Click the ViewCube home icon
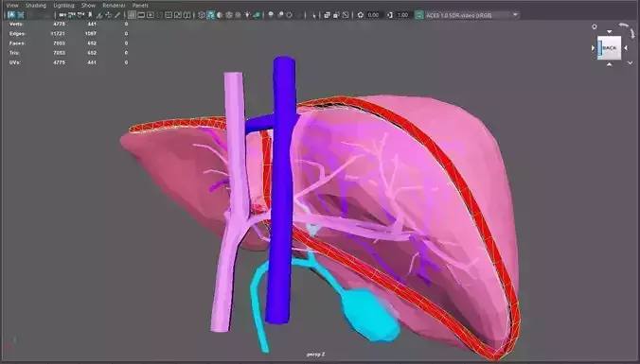The height and width of the screenshot is (364, 640). coord(595,26)
